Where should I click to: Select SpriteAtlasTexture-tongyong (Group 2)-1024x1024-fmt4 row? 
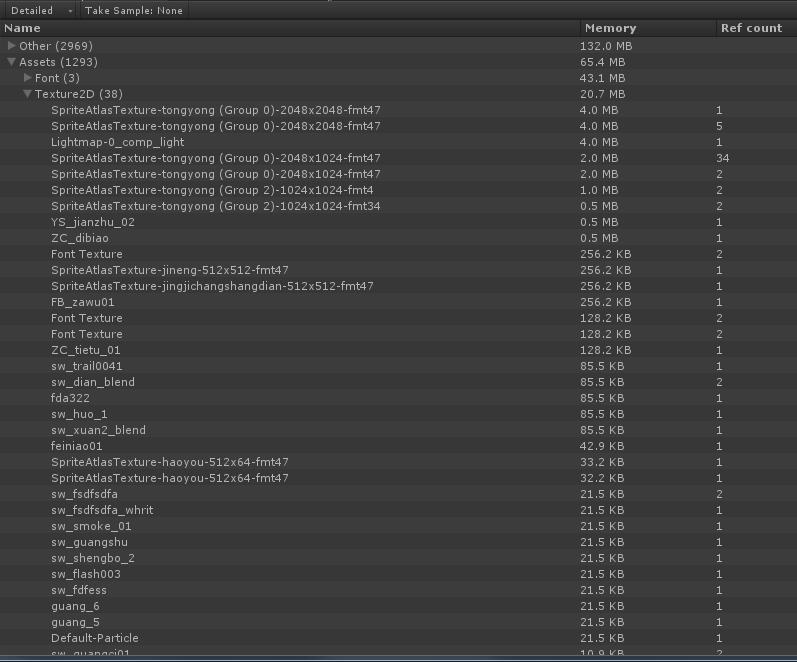point(398,190)
